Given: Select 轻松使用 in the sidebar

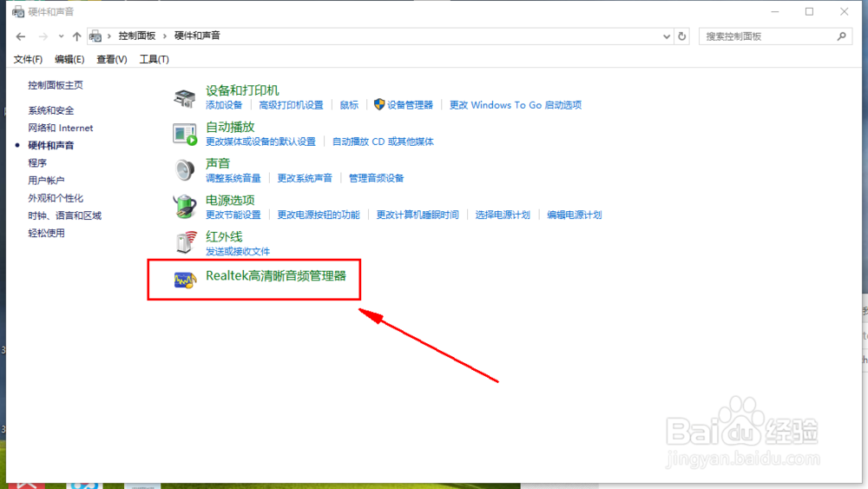Looking at the screenshot, I should pyautogui.click(x=46, y=233).
